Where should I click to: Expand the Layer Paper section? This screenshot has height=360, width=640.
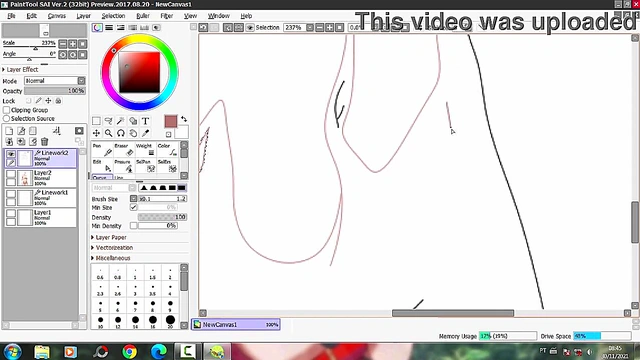(109, 237)
